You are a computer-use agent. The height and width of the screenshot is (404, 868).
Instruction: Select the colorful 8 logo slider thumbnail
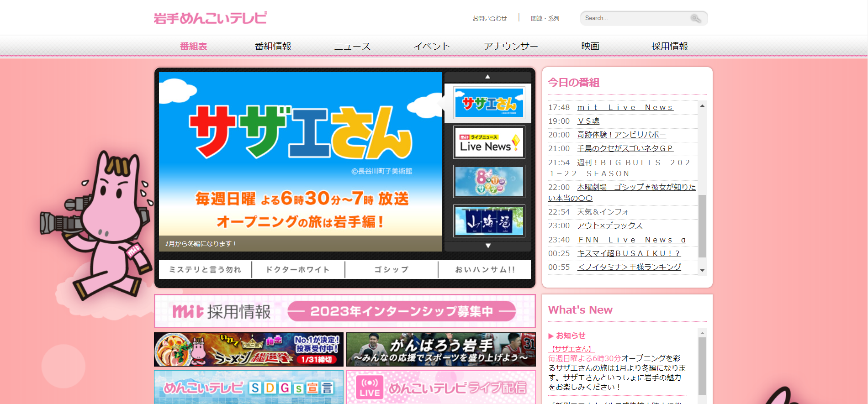489,182
